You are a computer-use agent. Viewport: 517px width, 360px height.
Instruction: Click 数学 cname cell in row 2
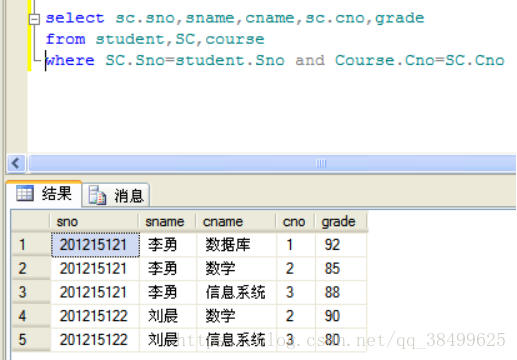(237, 268)
